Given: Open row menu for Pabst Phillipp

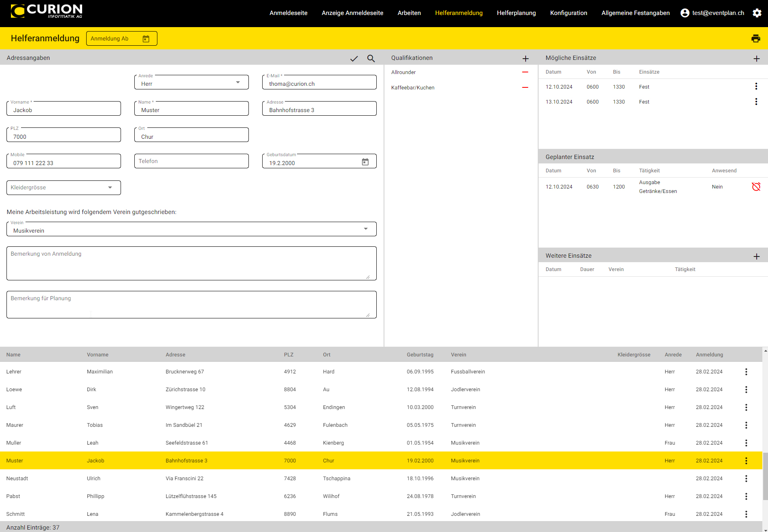Looking at the screenshot, I should [746, 496].
